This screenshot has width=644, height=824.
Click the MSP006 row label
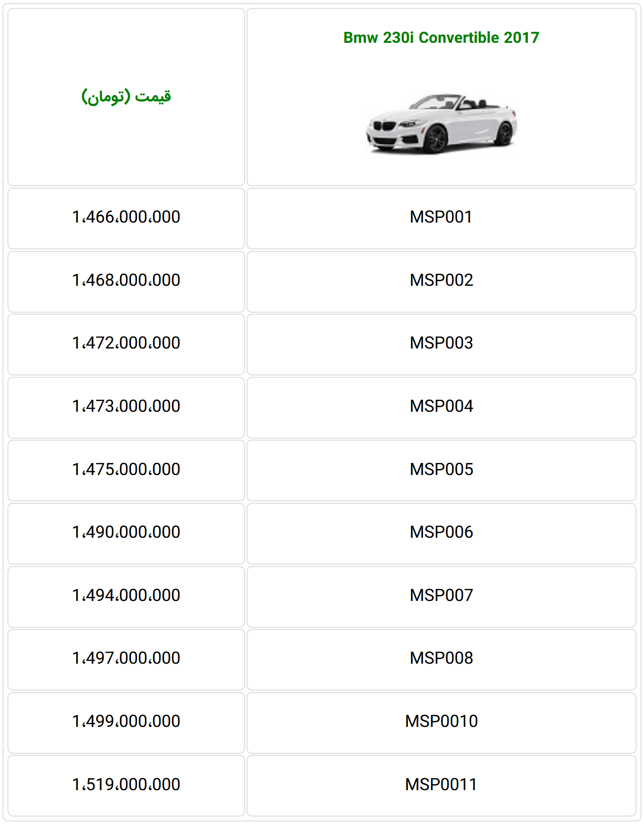[x=441, y=532]
